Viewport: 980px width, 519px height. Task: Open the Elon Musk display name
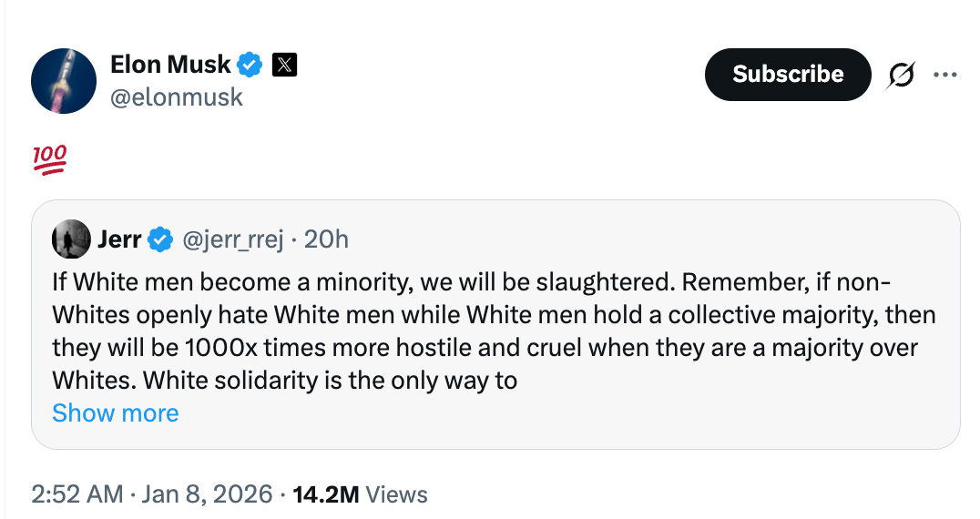[x=170, y=65]
